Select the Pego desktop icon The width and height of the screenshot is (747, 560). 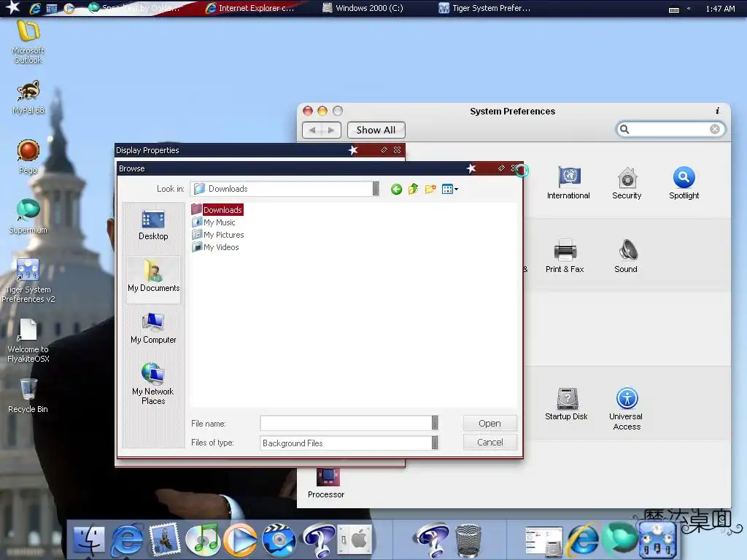(28, 157)
